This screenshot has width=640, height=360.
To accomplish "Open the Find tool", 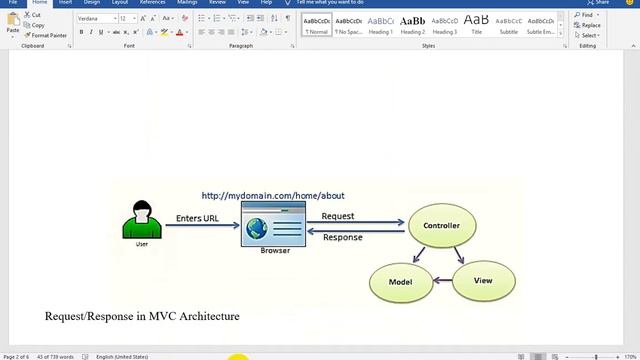I will click(x=584, y=15).
